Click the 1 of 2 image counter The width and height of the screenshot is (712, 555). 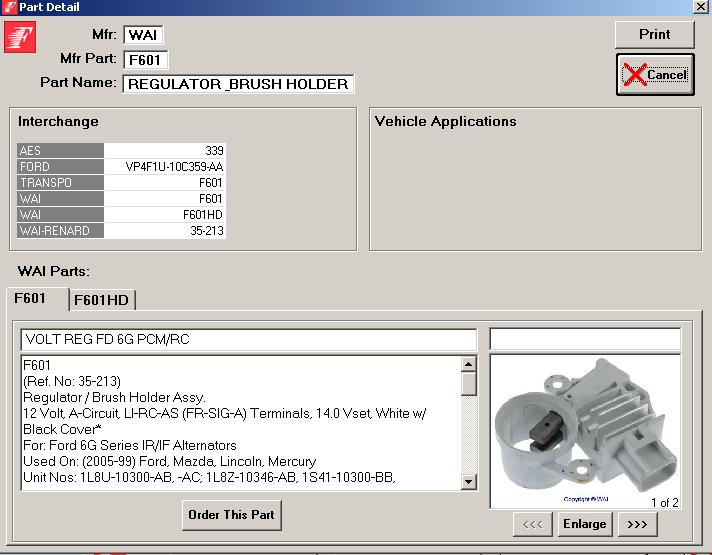[x=665, y=503]
